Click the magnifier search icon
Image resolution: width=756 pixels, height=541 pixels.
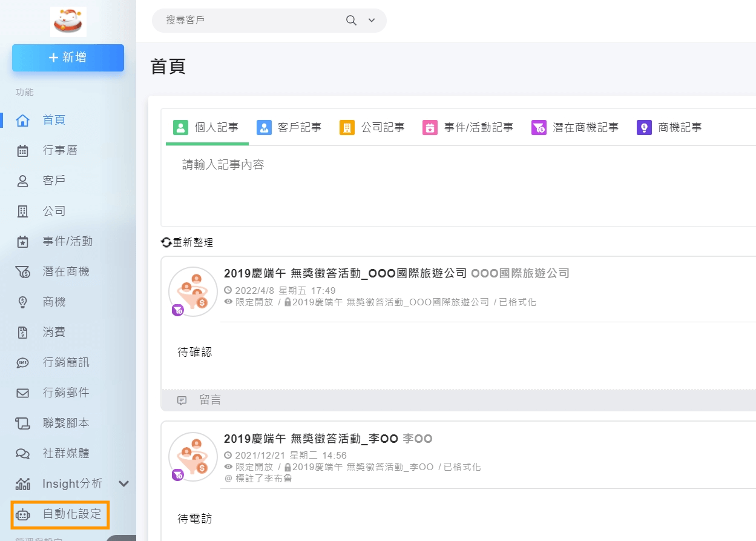[x=351, y=21]
